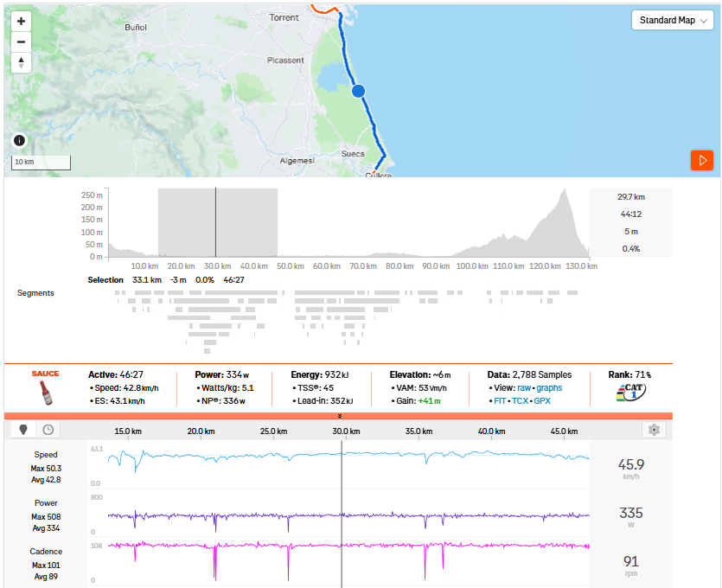Switch chart axis to distance mode
The width and height of the screenshot is (722, 588).
(23, 430)
